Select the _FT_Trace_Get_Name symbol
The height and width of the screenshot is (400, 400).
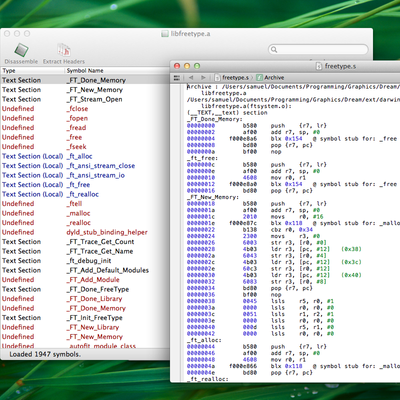pos(85,251)
